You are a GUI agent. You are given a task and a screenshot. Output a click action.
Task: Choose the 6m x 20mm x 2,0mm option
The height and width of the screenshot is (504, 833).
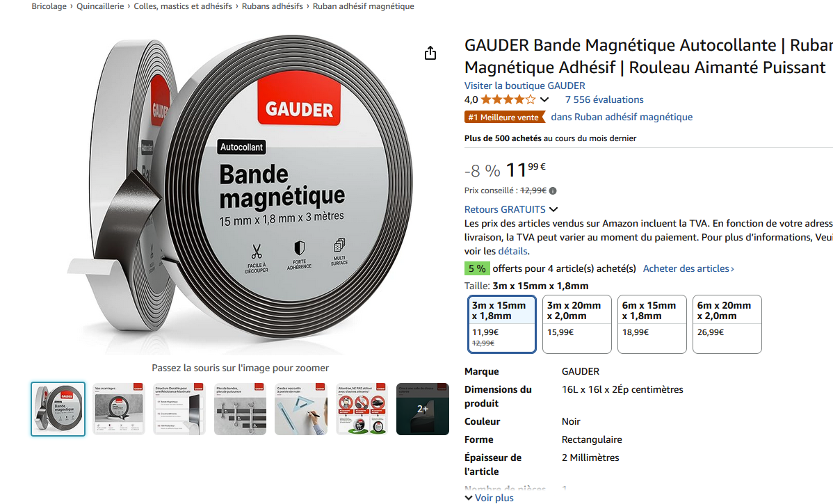pyautogui.click(x=727, y=324)
